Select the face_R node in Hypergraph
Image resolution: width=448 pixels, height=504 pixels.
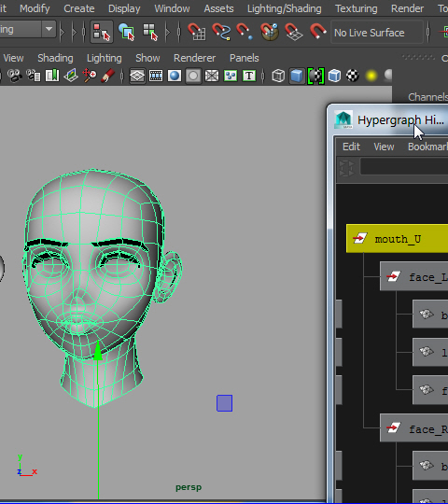pos(414,428)
